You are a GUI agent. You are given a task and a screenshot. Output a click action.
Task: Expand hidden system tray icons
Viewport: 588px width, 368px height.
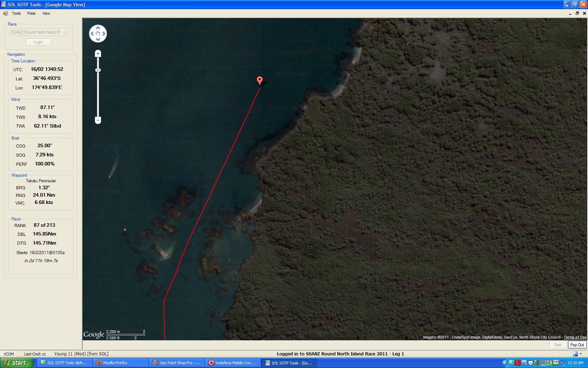tap(505, 363)
